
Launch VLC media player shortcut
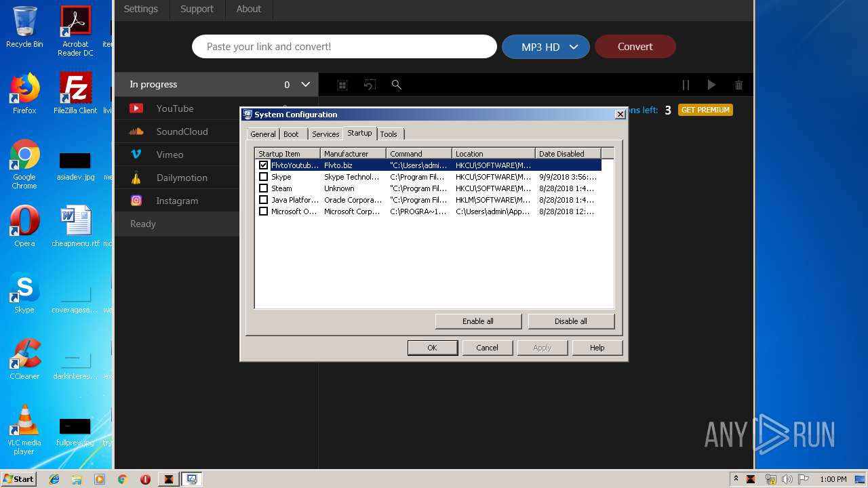(x=24, y=430)
